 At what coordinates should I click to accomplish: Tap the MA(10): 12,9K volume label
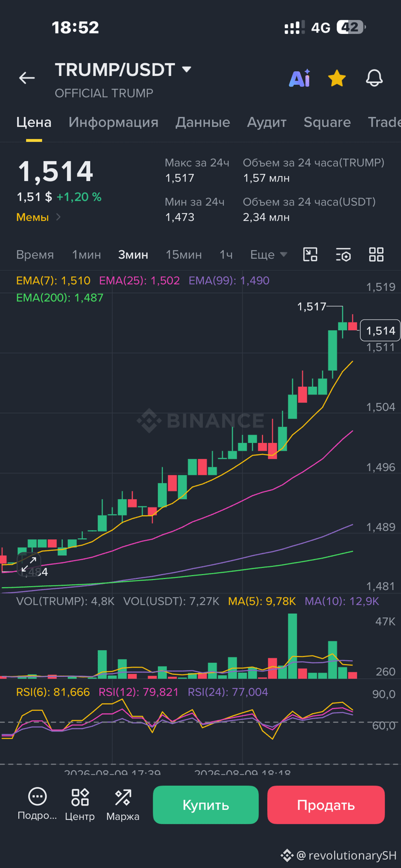(342, 601)
